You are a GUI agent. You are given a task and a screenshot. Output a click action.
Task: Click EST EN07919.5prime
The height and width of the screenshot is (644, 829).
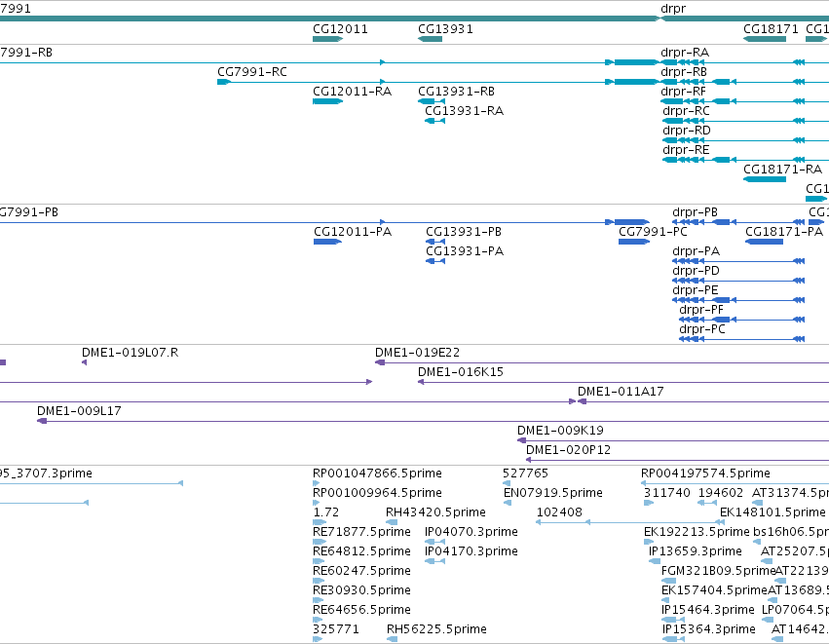point(553,493)
